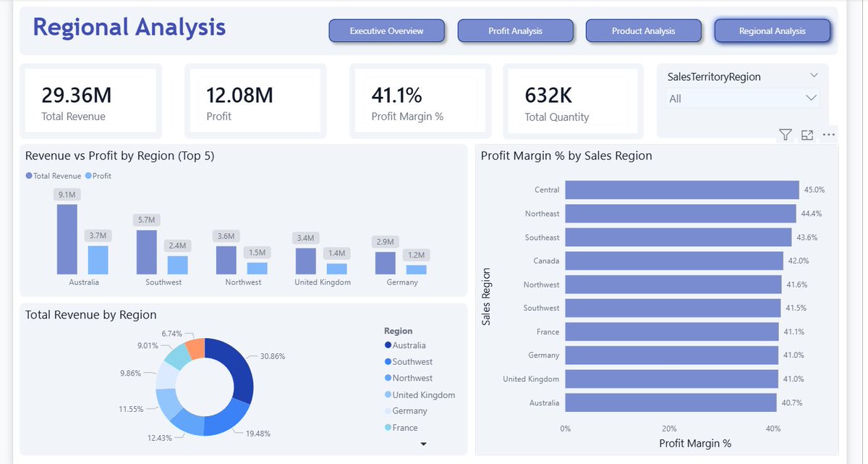Screen dimensions: 868x464
Task: Select the United Kingdom legend entry
Action: [x=420, y=395]
